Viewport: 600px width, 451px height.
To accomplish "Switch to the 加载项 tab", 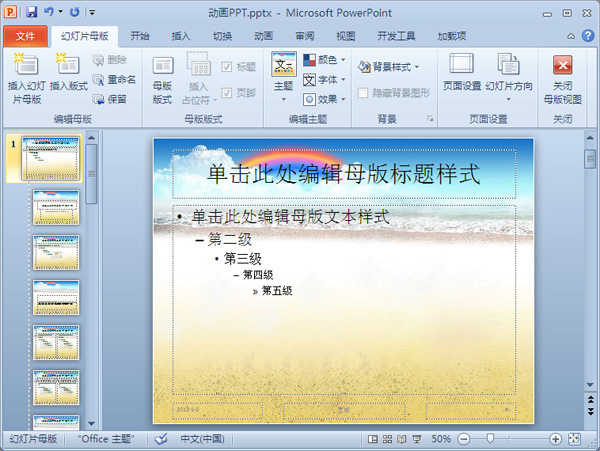I will 452,36.
